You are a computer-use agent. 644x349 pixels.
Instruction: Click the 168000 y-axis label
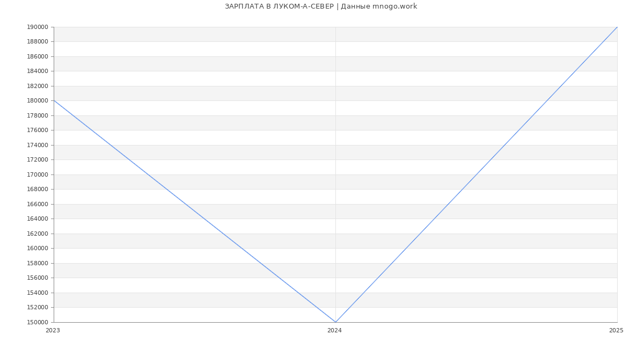[x=38, y=190]
